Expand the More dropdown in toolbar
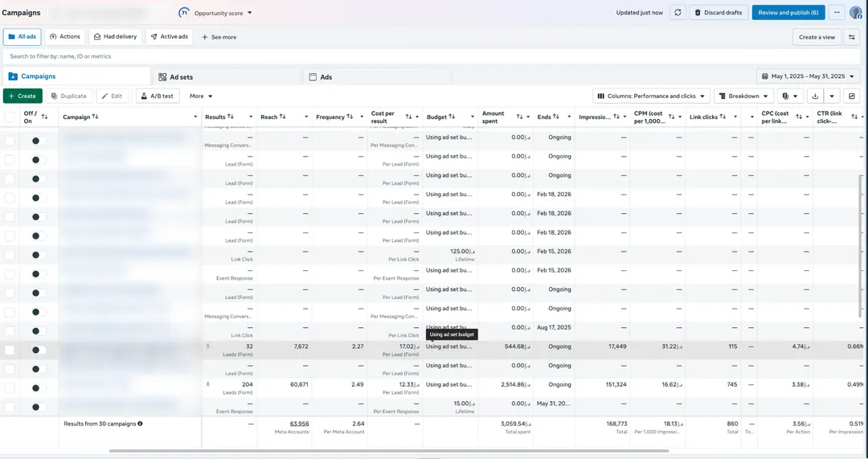The height and width of the screenshot is (459, 868). pyautogui.click(x=201, y=96)
